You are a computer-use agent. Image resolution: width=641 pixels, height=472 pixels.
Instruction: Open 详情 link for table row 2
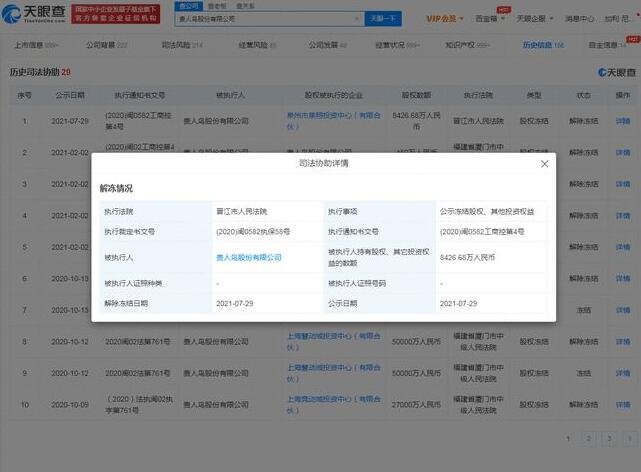pyautogui.click(x=623, y=152)
